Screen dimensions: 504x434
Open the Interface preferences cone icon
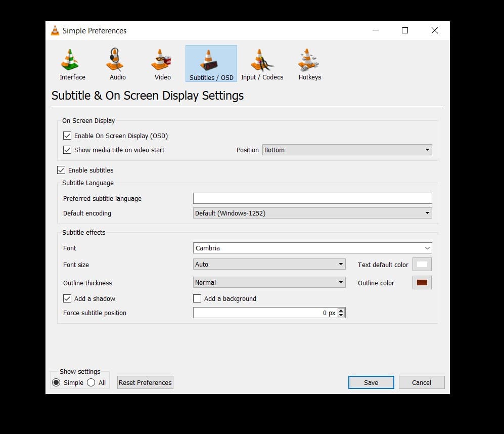click(x=70, y=60)
